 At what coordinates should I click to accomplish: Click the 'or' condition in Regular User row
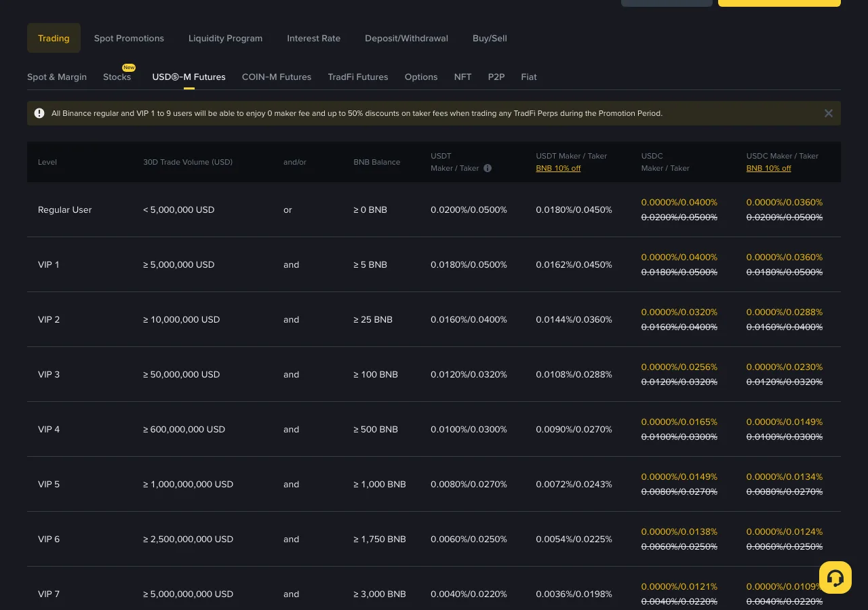[288, 209]
